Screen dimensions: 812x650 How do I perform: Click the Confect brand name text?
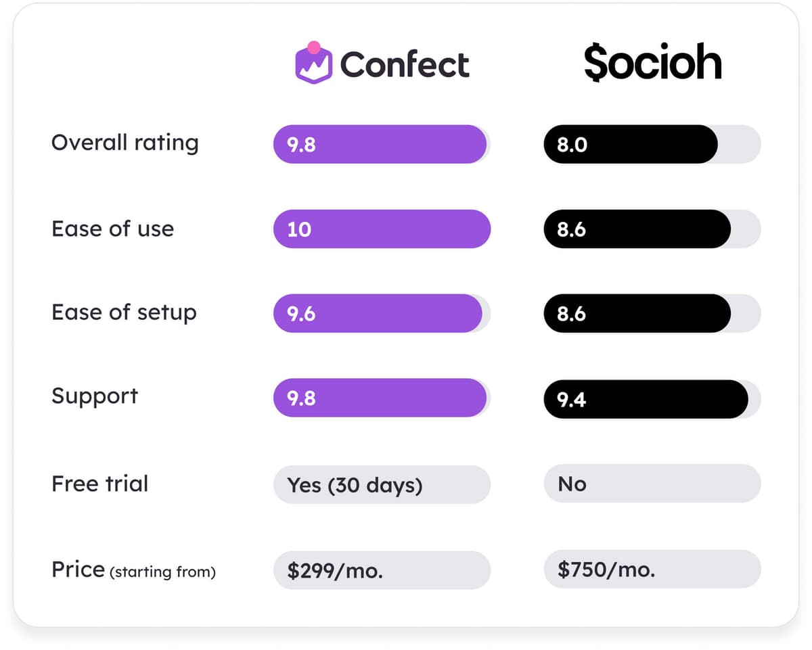405,65
